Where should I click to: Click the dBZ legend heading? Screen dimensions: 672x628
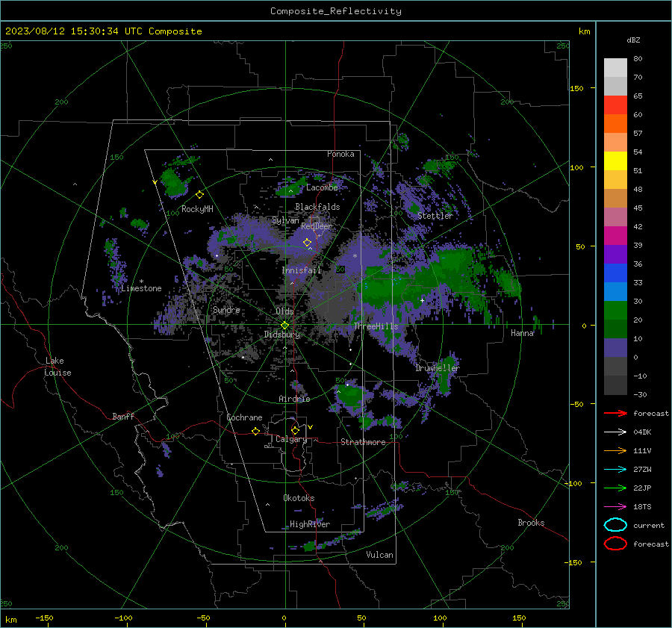[633, 40]
